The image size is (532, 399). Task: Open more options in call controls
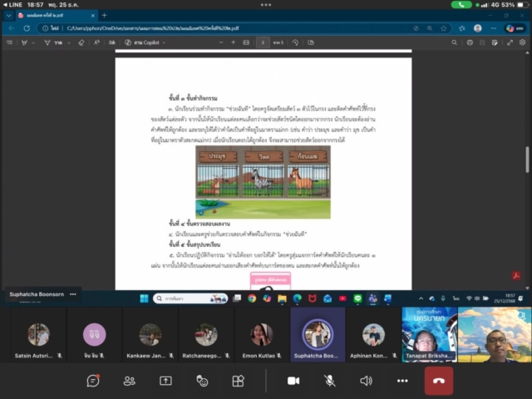402,381
